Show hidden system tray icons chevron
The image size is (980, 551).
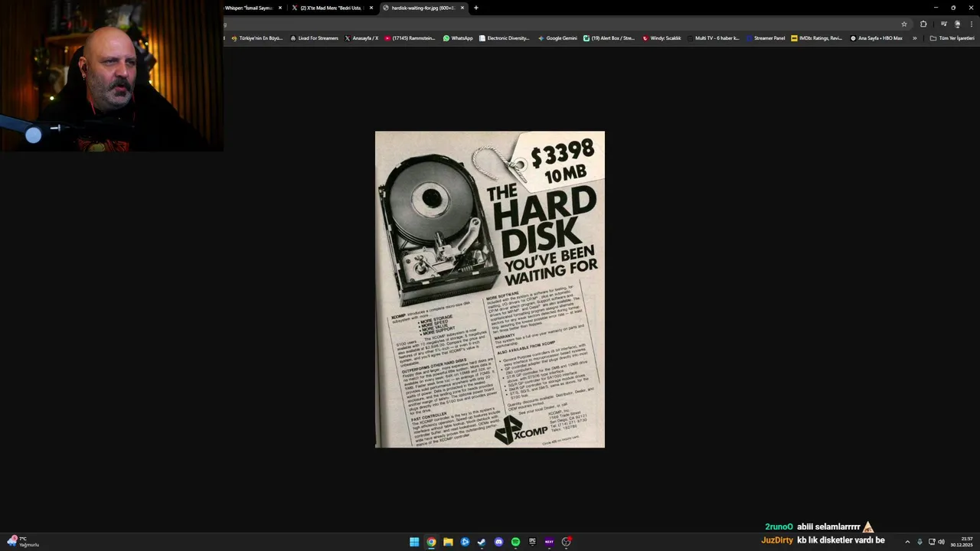(x=907, y=542)
